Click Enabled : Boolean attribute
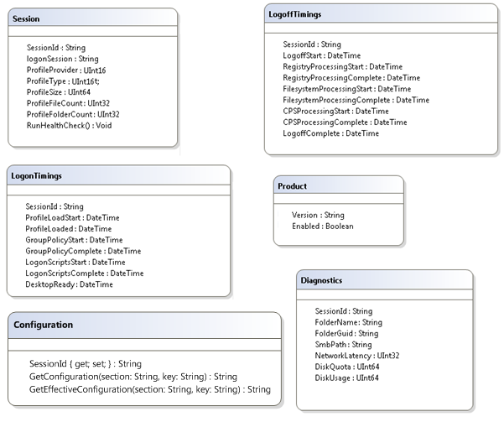Image resolution: width=504 pixels, height=427 pixels. (x=322, y=226)
